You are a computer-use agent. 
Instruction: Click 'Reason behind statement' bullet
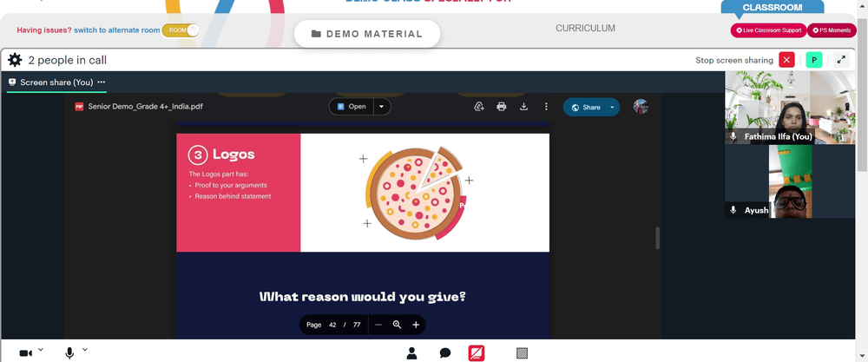pos(233,196)
